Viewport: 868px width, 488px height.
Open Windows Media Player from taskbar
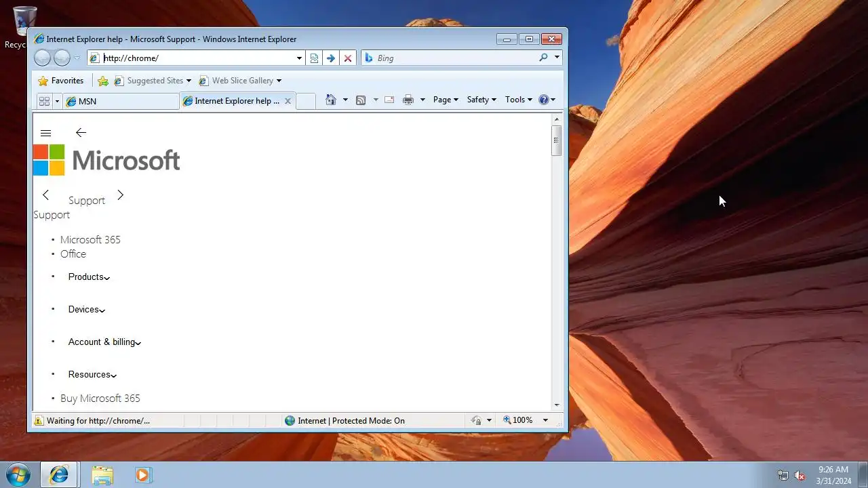tap(143, 474)
